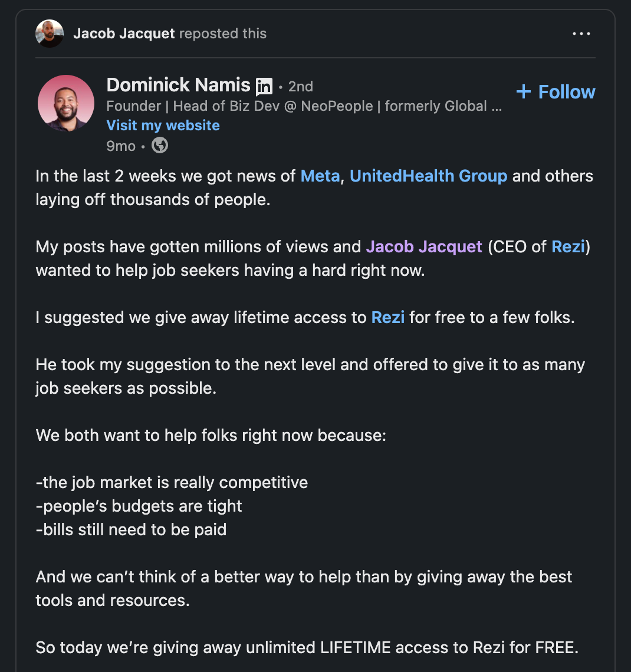The image size is (631, 672).
Task: Click the globe public visibility icon
Action: pyautogui.click(x=160, y=145)
